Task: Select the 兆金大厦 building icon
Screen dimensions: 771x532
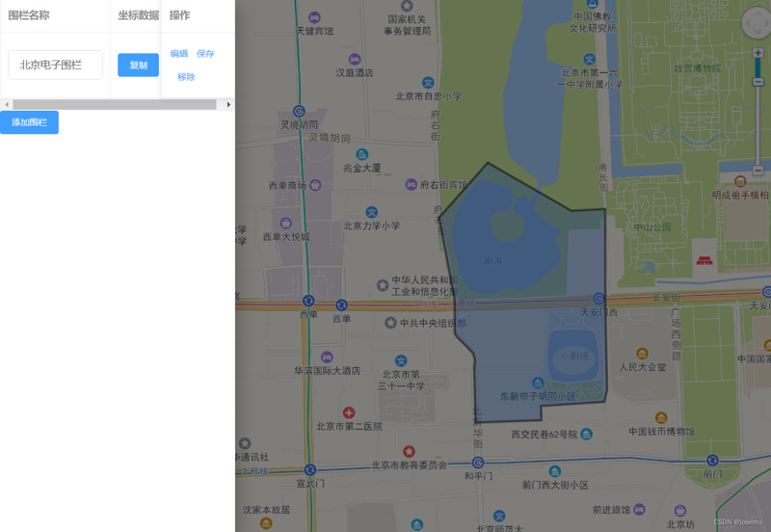Action: pyautogui.click(x=362, y=154)
